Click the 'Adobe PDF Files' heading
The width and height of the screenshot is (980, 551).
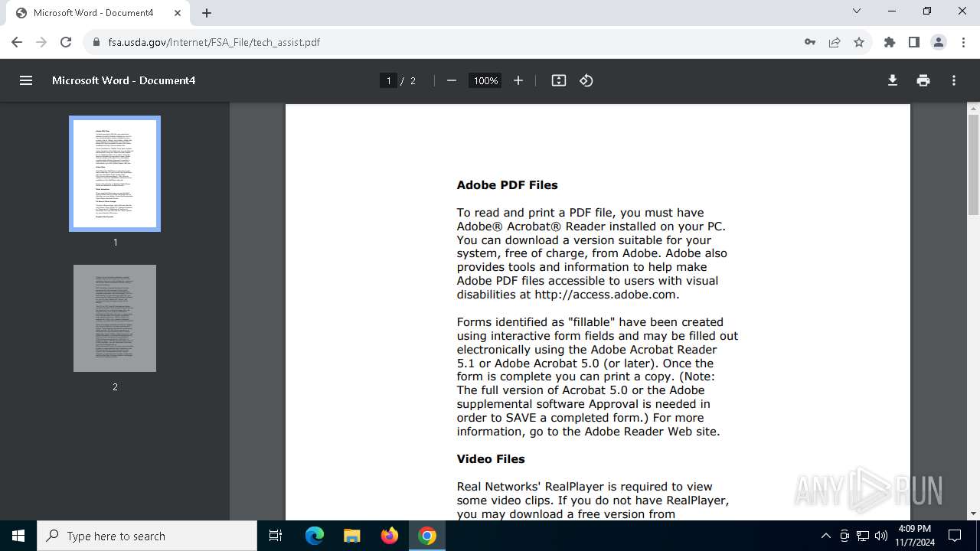(x=508, y=185)
